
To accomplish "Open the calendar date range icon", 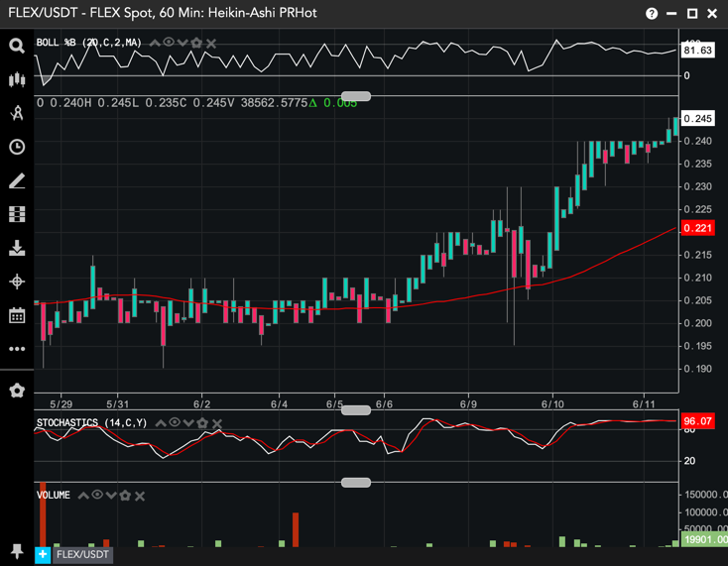I will (17, 315).
